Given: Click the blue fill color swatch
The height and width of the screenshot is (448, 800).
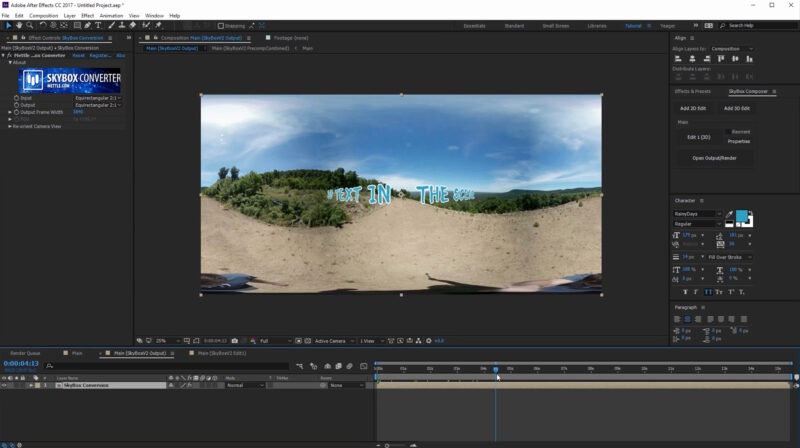Looking at the screenshot, I should pos(741,216).
